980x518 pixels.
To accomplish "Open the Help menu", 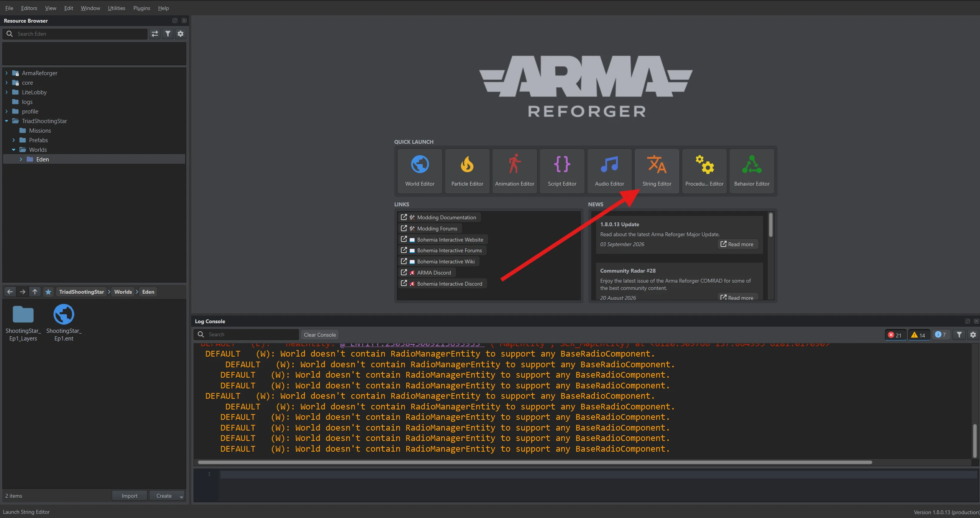I will click(163, 8).
